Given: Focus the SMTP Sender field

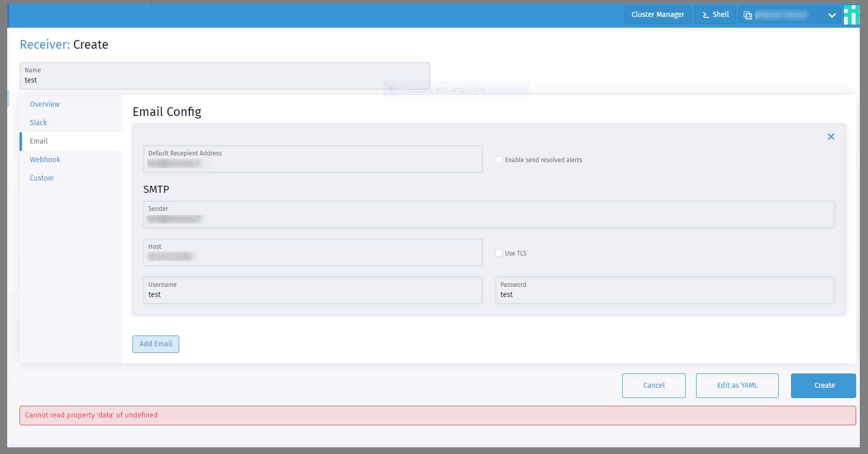Looking at the screenshot, I should coord(489,214).
